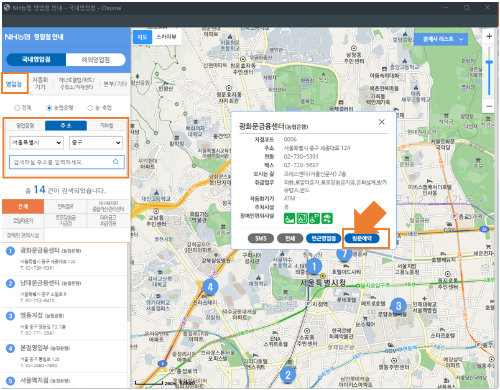Click the blue number 3 badge beside 명동지점
This screenshot has height=390, width=500.
(x=10, y=316)
